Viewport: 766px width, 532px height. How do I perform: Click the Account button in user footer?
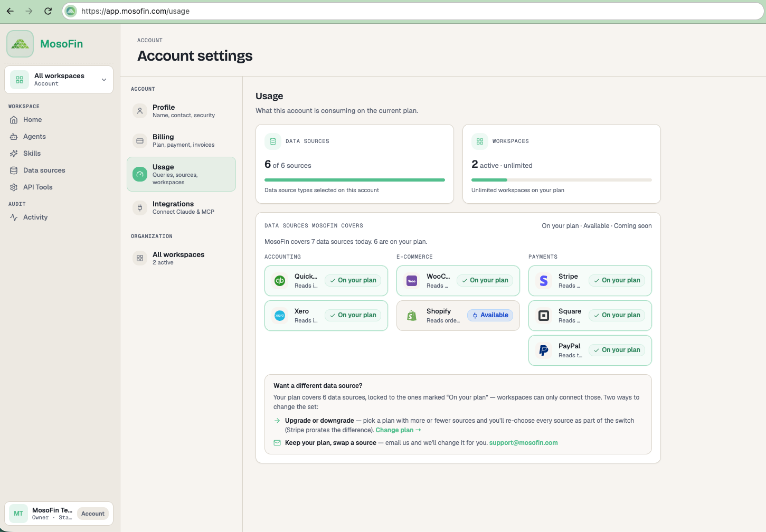coord(93,514)
